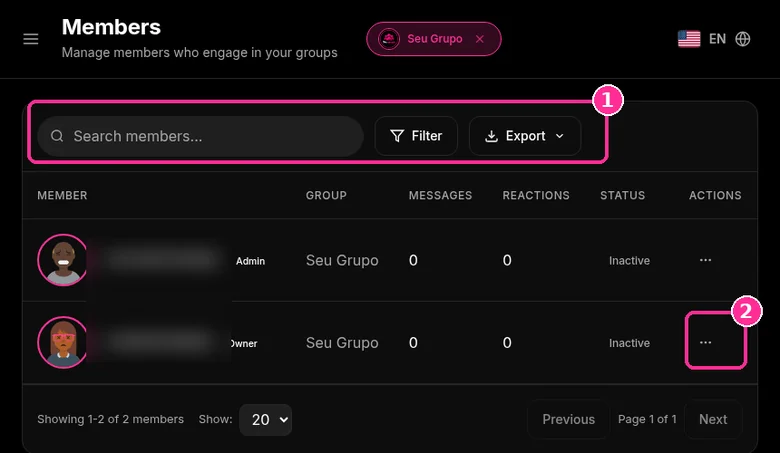
Task: Click Inactive status in Owner row
Action: coord(629,343)
